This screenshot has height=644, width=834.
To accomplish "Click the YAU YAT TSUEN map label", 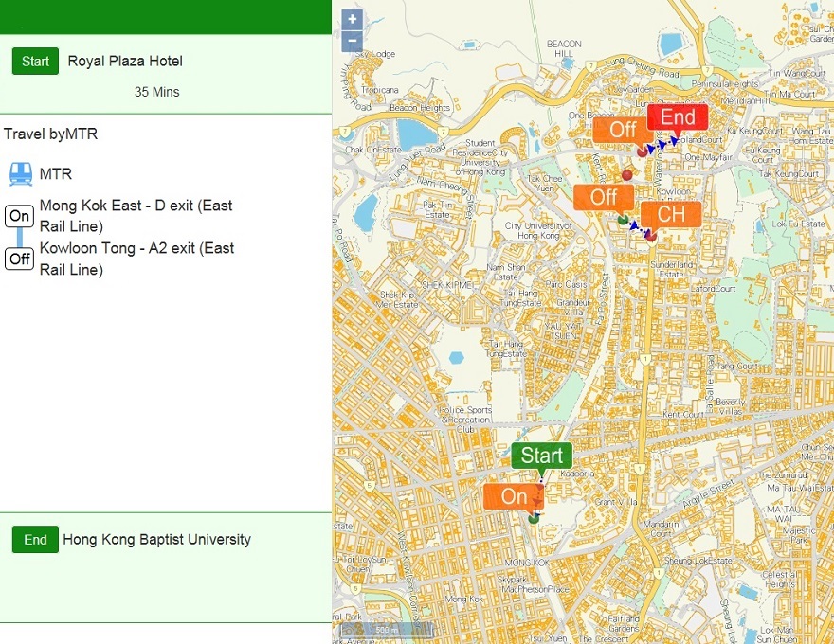I will pyautogui.click(x=565, y=331).
